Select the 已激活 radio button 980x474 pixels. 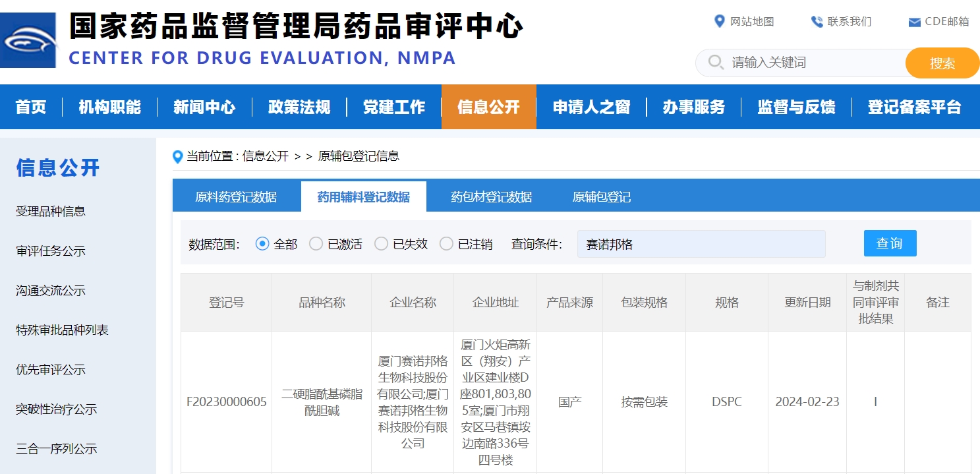click(x=315, y=243)
